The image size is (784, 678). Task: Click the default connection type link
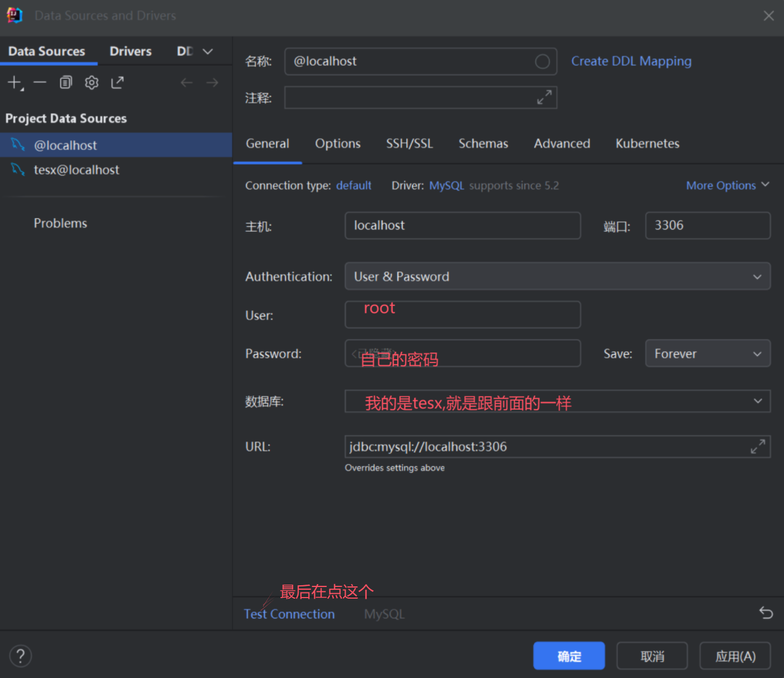(353, 185)
